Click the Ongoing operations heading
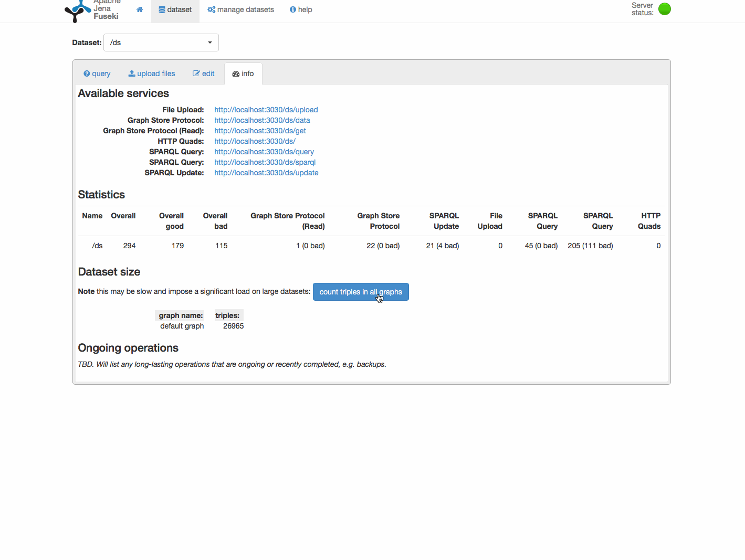 (x=128, y=348)
